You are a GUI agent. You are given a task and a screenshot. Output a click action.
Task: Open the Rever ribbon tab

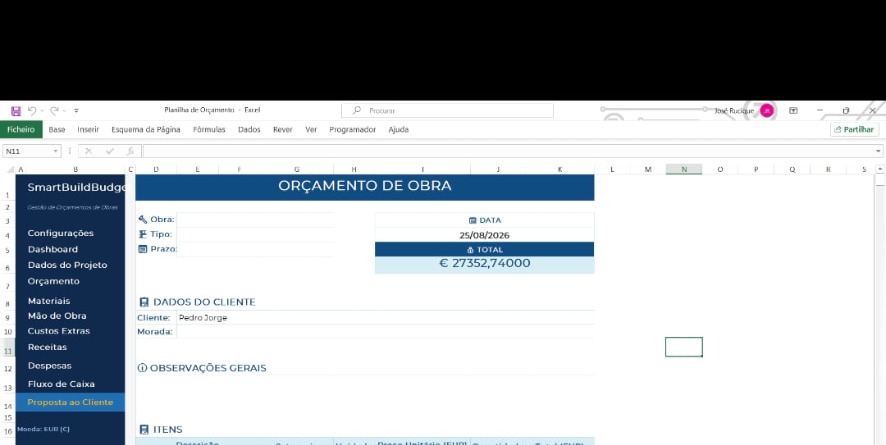283,129
